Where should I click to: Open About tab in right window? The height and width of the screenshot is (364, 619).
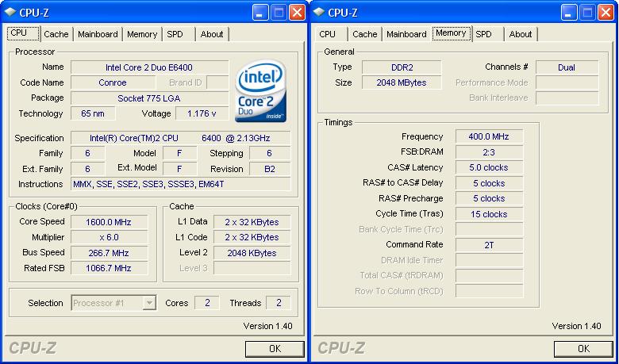tap(521, 34)
